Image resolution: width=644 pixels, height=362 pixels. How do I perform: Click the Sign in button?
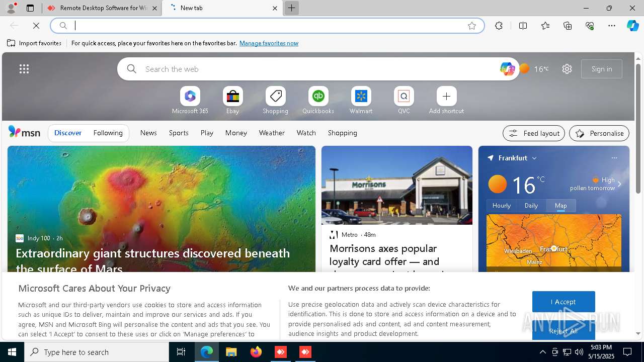(x=602, y=69)
